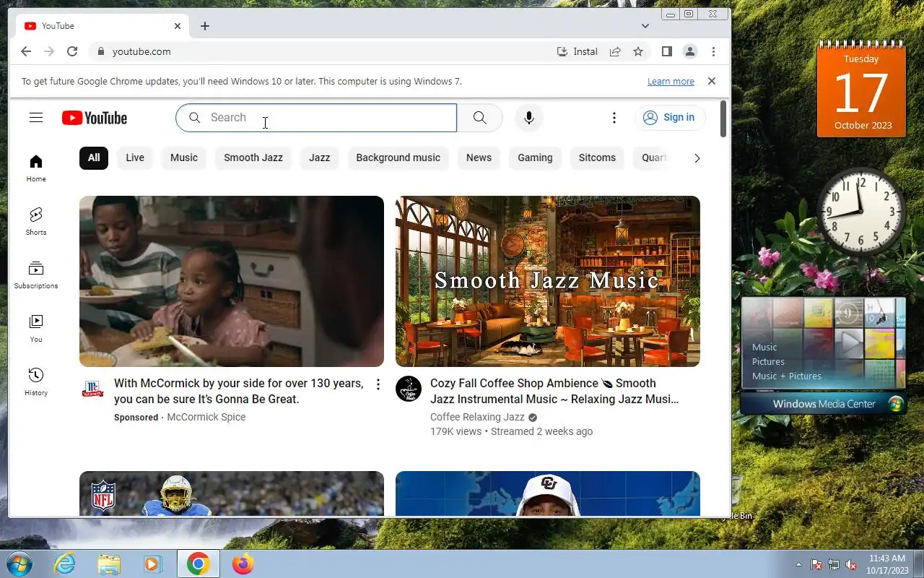Image resolution: width=924 pixels, height=578 pixels.
Task: Open the You section in sidebar
Action: pos(36,329)
